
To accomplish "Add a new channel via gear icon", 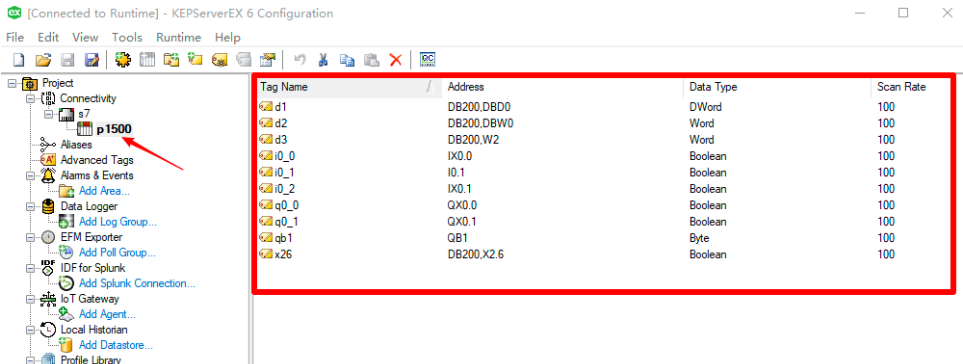I will [123, 60].
